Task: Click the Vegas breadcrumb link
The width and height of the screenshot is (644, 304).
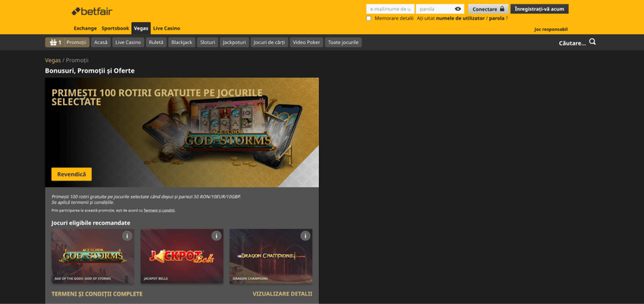Action: (x=52, y=60)
